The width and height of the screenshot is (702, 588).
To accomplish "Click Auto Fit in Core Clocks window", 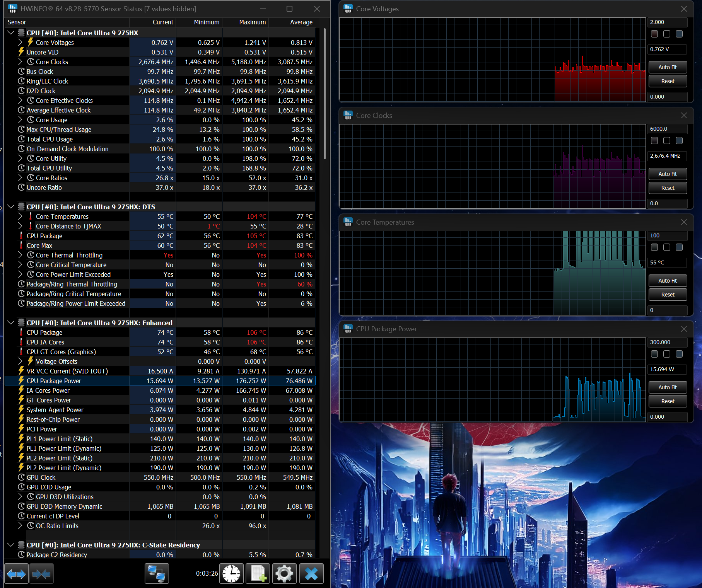I will click(668, 174).
